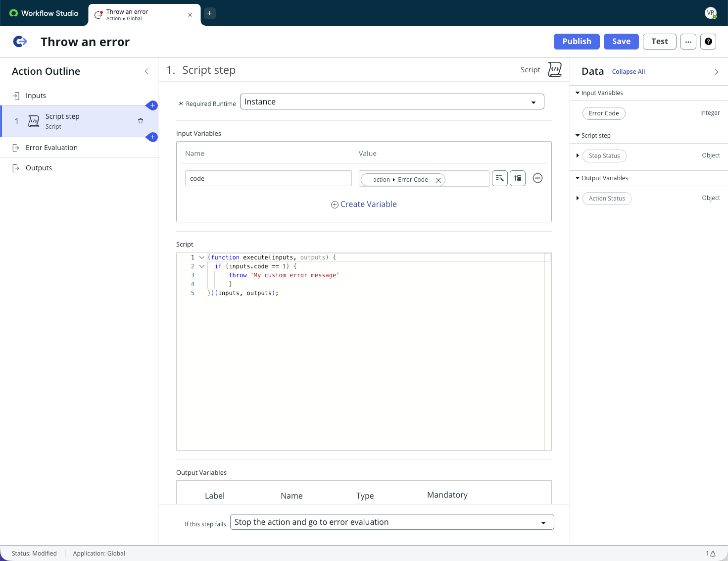Screen dimensions: 728x561
Task: Remove the code input variable row
Action: [x=537, y=178]
